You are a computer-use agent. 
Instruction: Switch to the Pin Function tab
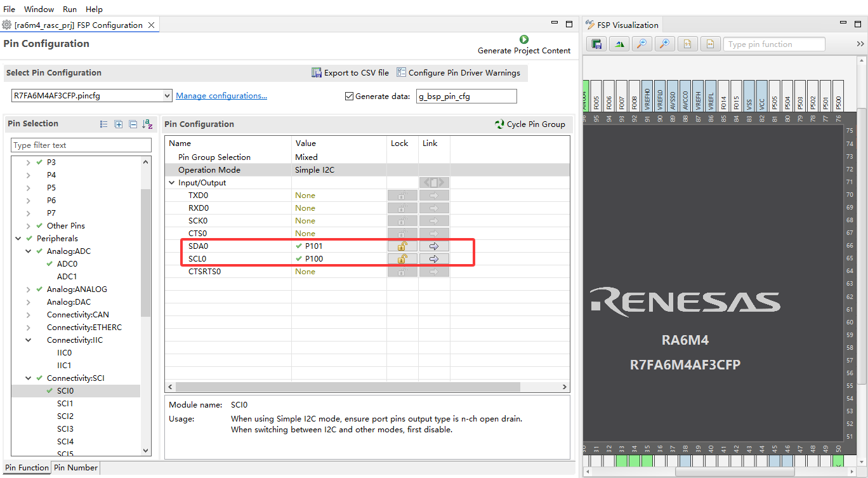[x=27, y=468]
